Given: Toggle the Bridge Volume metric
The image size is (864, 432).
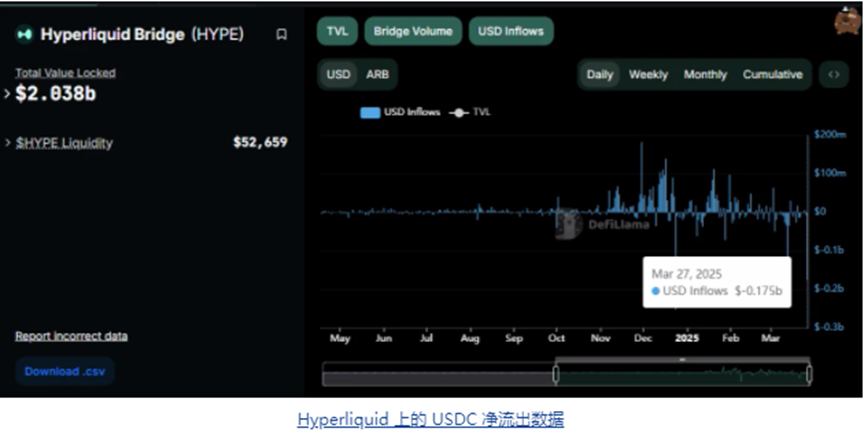Looking at the screenshot, I should (413, 31).
